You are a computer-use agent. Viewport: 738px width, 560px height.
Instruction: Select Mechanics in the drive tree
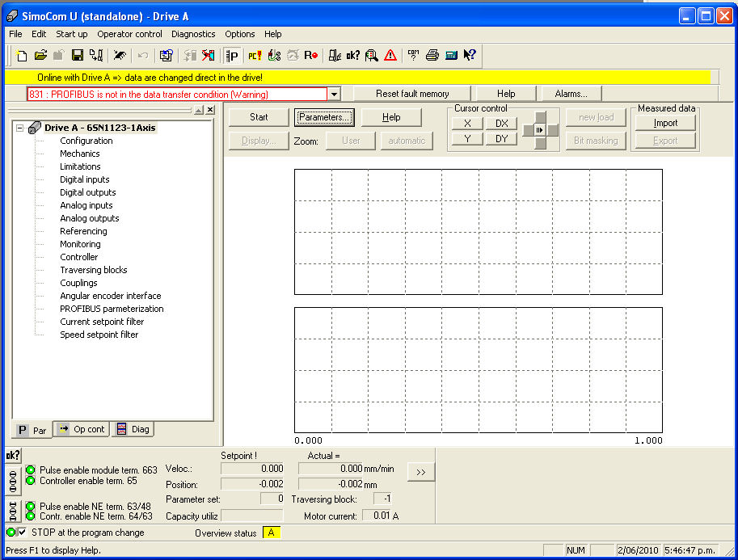coord(79,154)
